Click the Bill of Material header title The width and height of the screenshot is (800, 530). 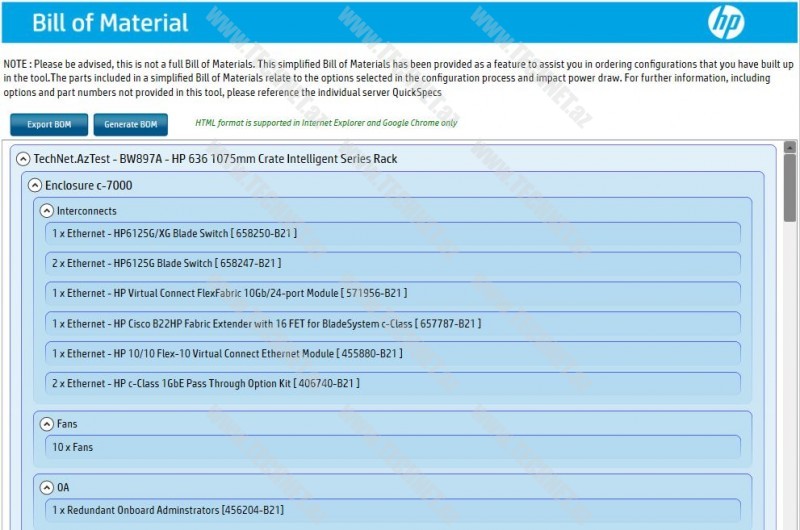click(x=110, y=22)
